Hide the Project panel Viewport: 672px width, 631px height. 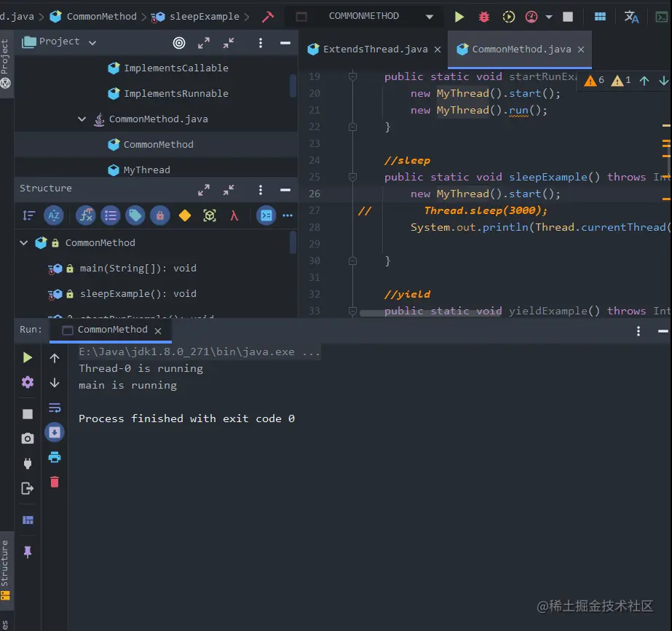click(285, 43)
